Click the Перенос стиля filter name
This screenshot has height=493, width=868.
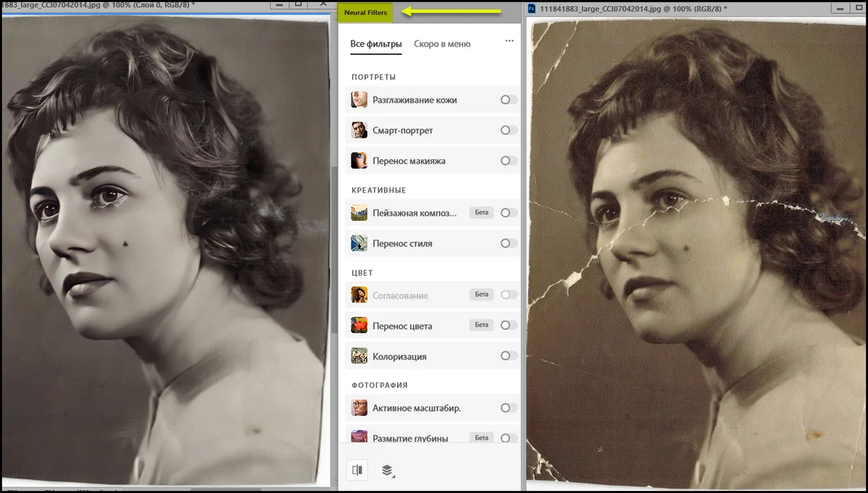[402, 243]
